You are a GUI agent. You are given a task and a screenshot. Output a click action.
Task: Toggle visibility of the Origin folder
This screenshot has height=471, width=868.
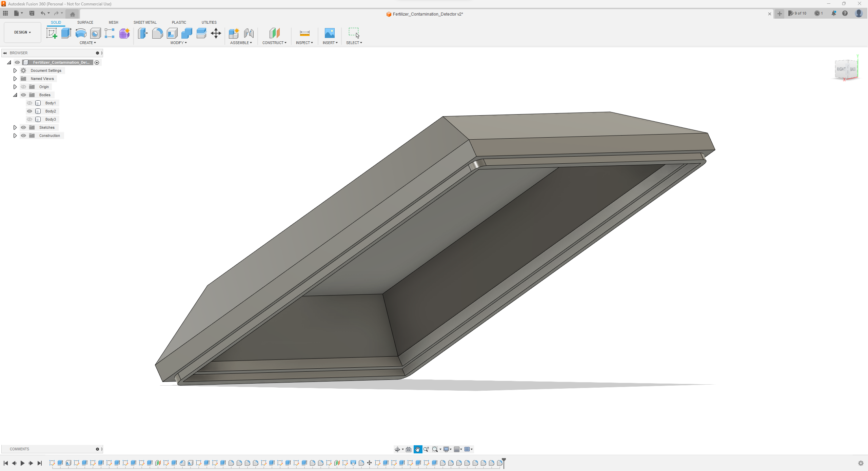[23, 87]
